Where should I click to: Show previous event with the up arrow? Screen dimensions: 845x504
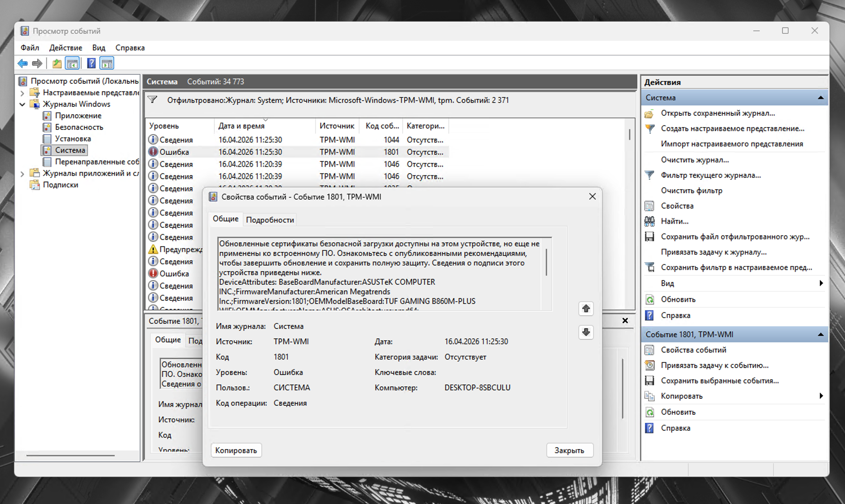(x=586, y=309)
